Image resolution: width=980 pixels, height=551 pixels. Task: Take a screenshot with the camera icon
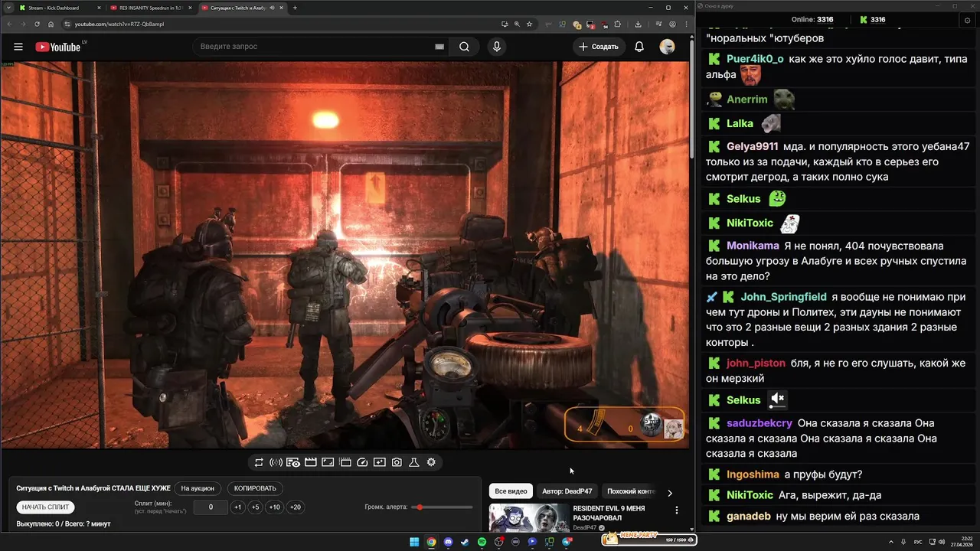397,462
